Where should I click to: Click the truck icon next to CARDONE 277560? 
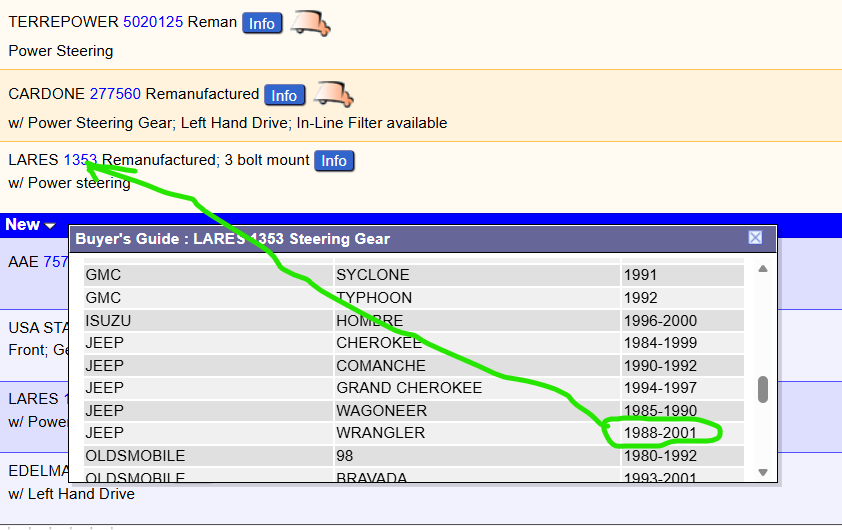(x=333, y=94)
